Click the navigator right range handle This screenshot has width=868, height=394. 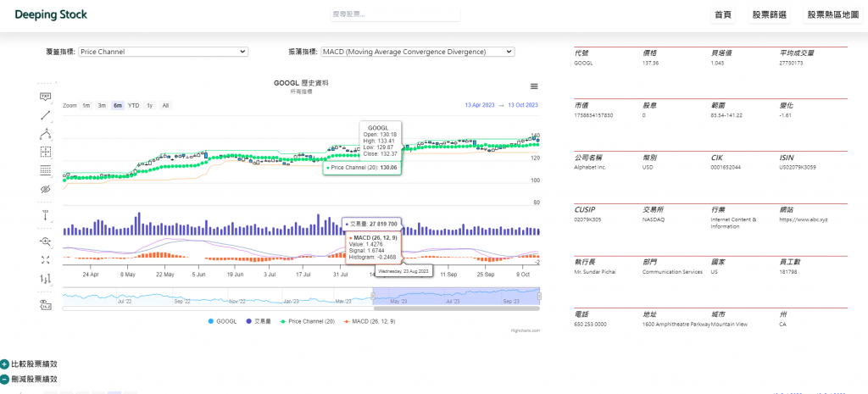540,297
